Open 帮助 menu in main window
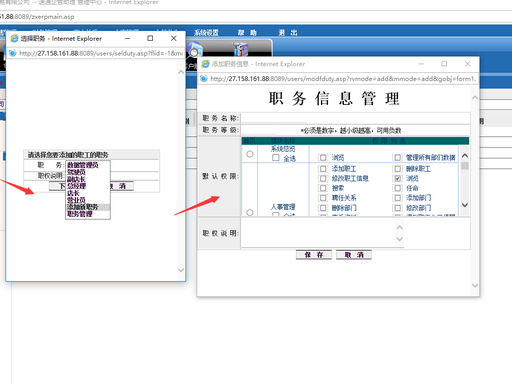 (x=247, y=33)
